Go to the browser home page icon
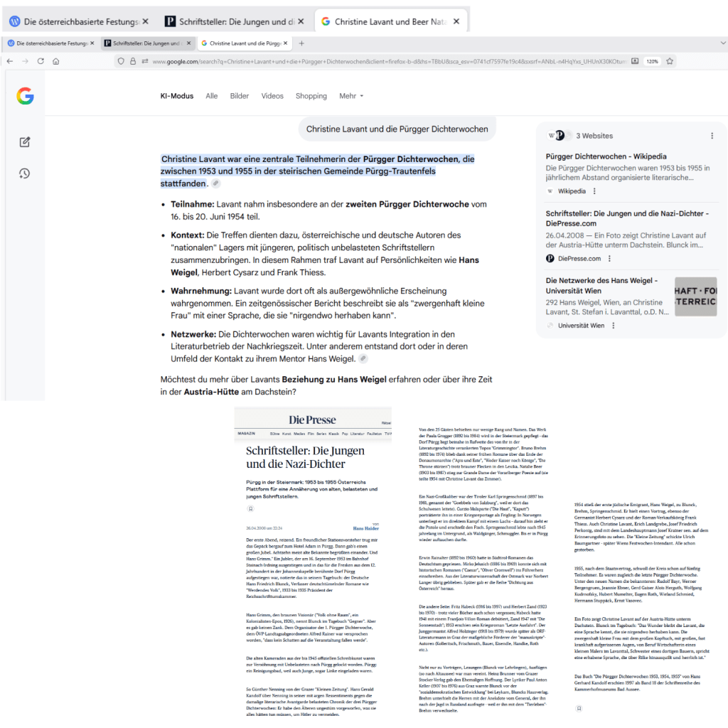 coord(56,62)
